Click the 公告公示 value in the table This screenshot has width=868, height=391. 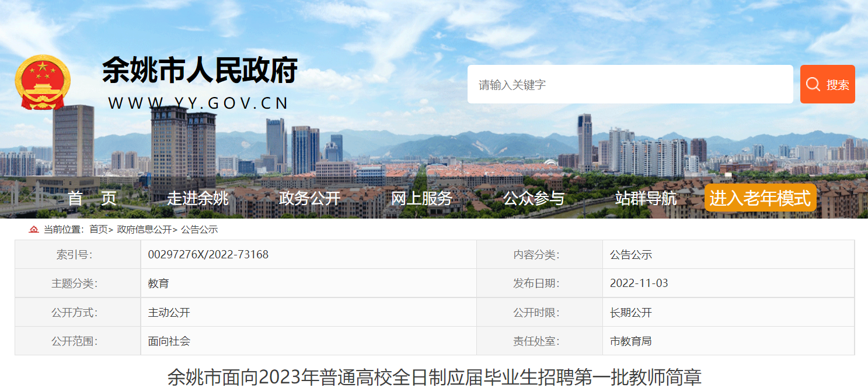(631, 255)
